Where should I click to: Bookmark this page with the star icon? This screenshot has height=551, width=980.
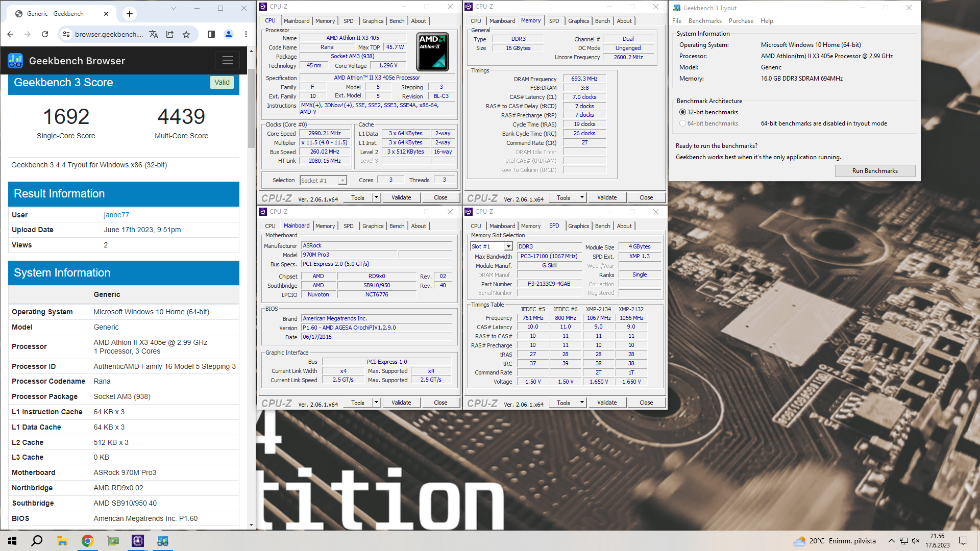[186, 34]
